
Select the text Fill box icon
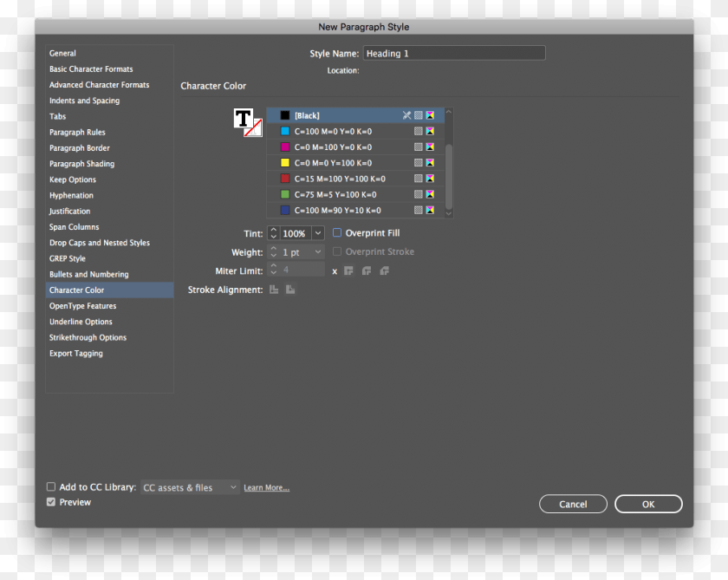click(x=243, y=119)
